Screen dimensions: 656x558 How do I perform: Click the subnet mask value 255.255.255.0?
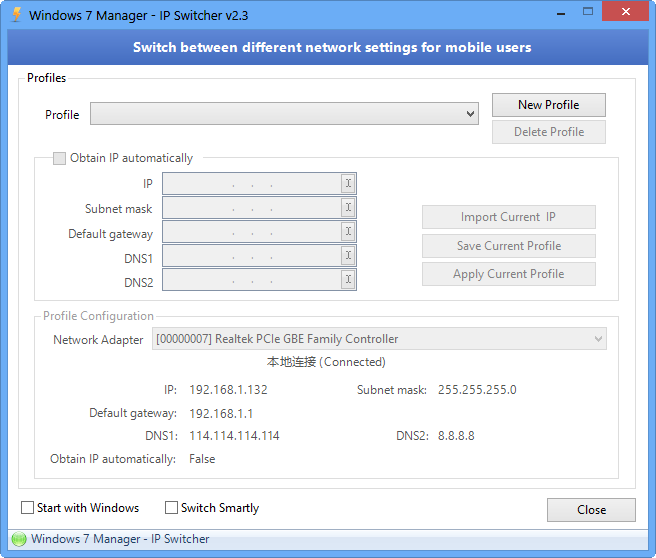477,390
